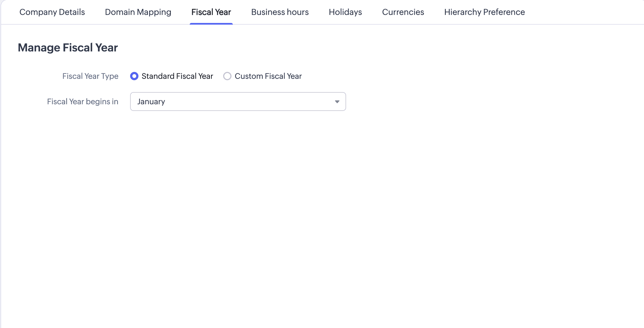
Task: Switch to the Domain Mapping tab
Action: tap(138, 12)
